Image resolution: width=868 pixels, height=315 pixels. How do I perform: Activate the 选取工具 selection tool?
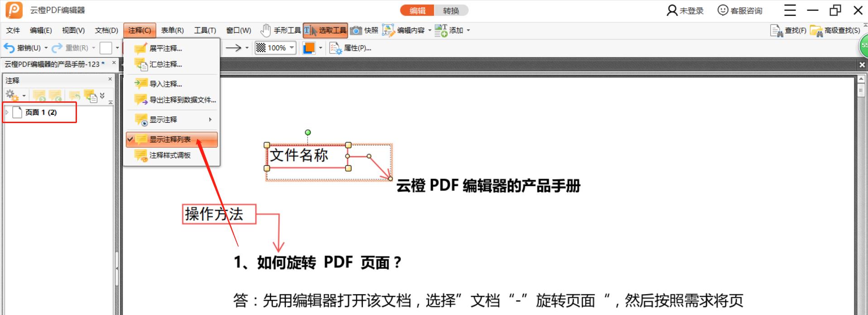click(x=325, y=30)
